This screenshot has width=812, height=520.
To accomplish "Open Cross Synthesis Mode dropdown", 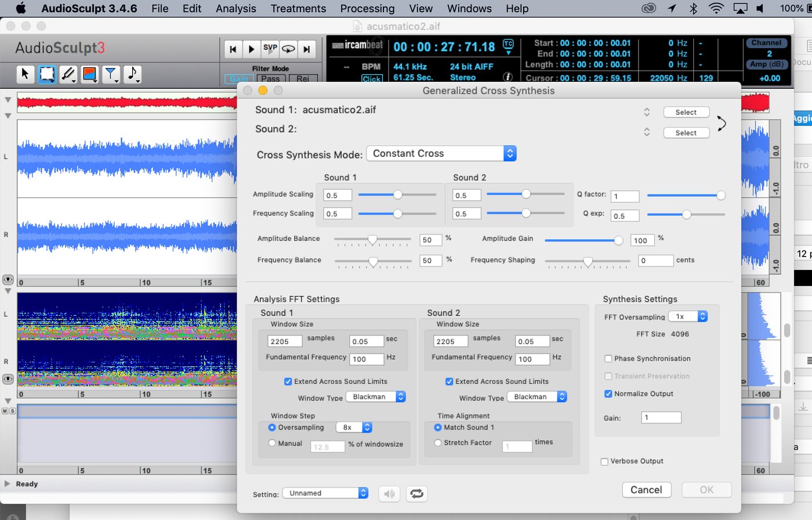I will click(441, 153).
